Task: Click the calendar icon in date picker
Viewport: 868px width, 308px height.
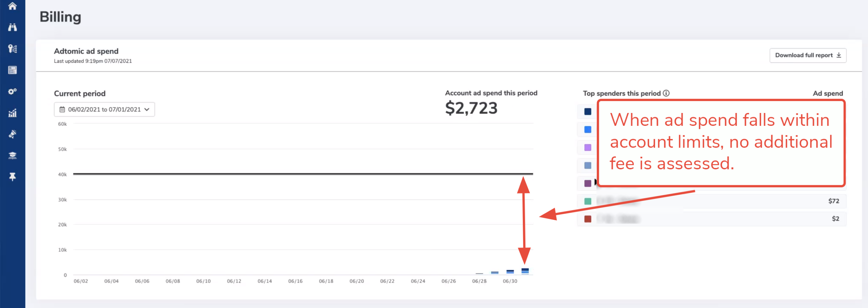Action: point(62,110)
